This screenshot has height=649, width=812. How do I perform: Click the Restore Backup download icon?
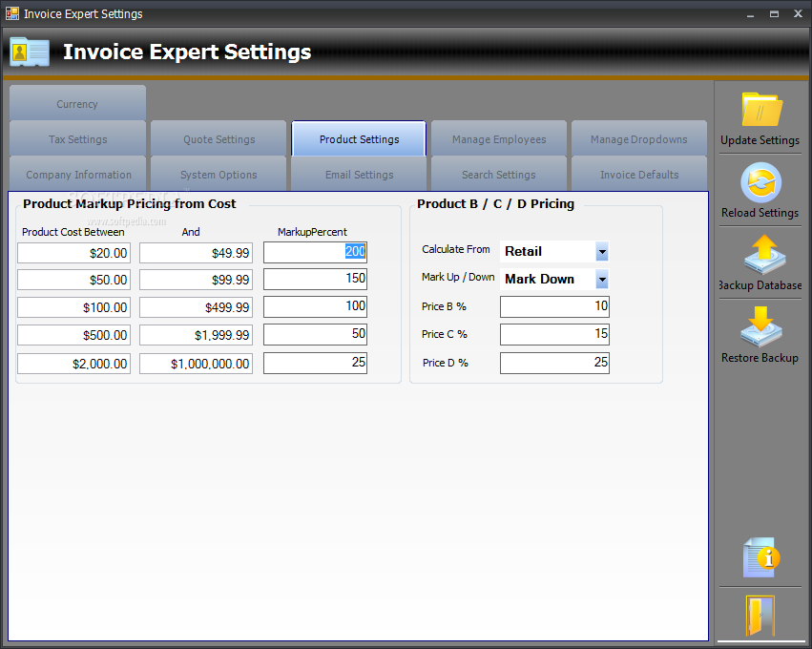point(760,326)
